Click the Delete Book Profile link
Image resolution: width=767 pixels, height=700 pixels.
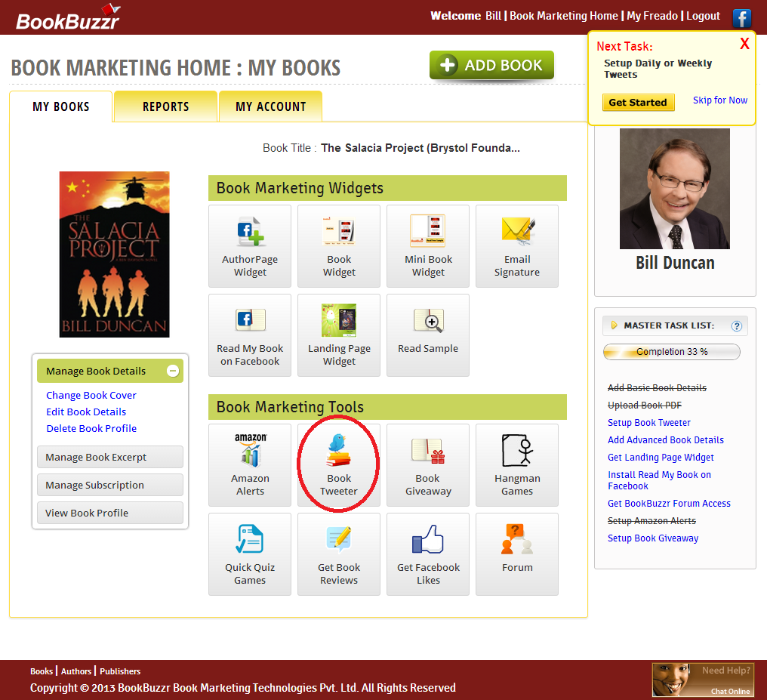tap(91, 428)
